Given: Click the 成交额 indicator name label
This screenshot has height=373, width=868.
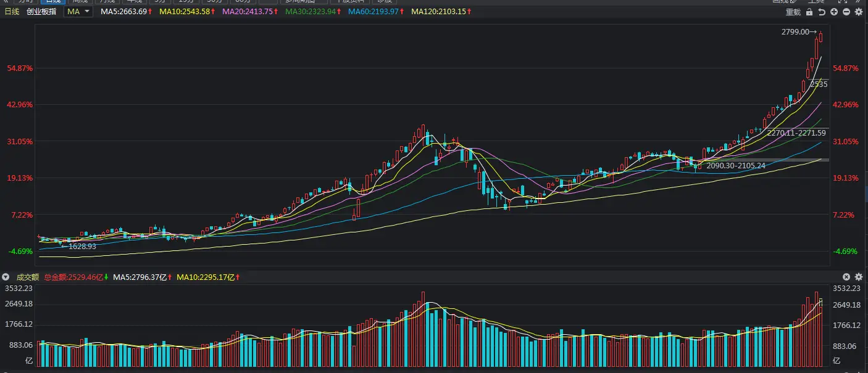Looking at the screenshot, I should pos(28,277).
